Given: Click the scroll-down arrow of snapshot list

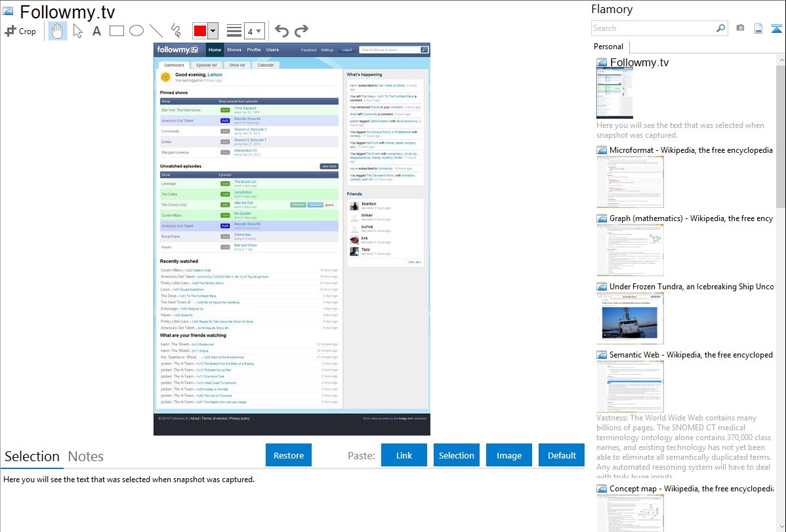Looking at the screenshot, I should pyautogui.click(x=781, y=527).
